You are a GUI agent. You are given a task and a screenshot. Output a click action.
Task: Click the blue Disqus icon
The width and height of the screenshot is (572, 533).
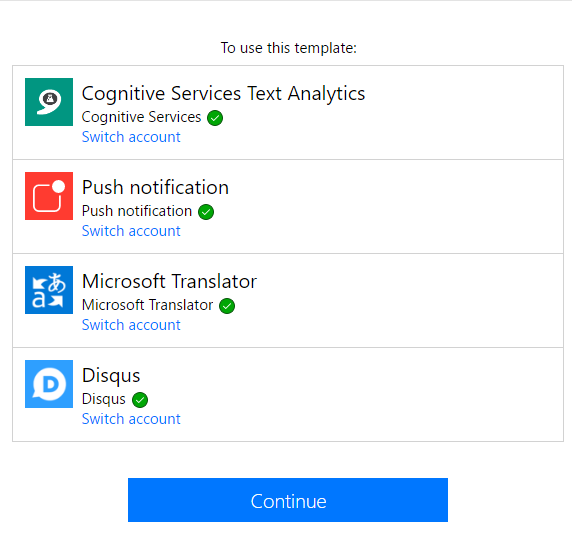(49, 384)
